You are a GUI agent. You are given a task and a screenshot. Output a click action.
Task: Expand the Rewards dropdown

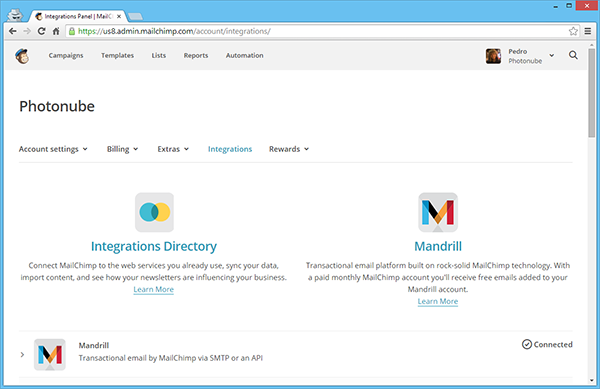pyautogui.click(x=289, y=149)
